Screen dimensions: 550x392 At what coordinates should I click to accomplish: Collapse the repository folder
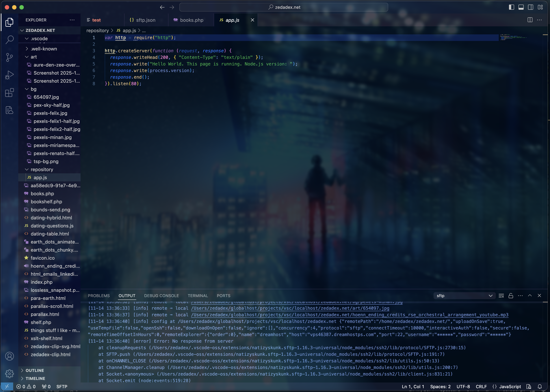27,169
